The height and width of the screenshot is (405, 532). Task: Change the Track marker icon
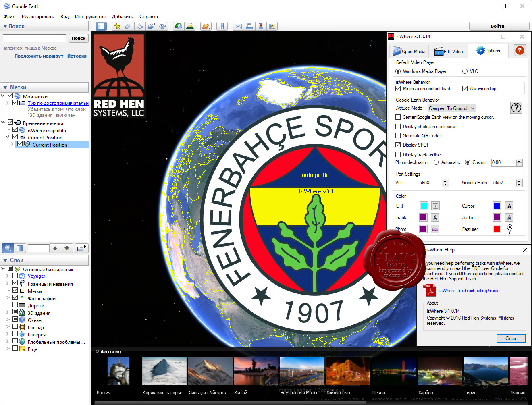point(435,217)
